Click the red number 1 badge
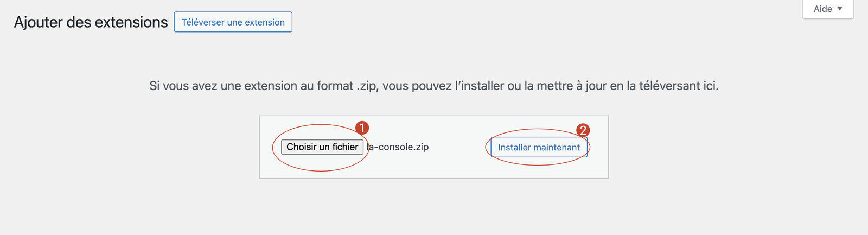The height and width of the screenshot is (235, 868). [x=362, y=128]
